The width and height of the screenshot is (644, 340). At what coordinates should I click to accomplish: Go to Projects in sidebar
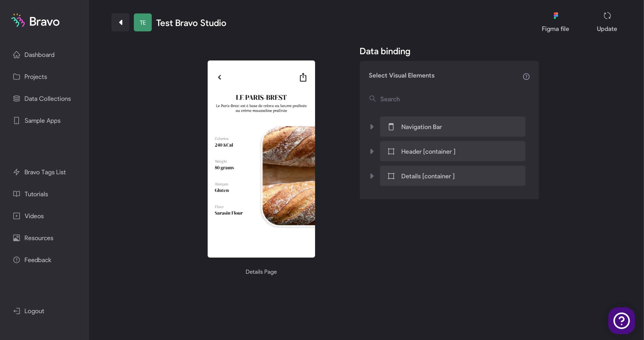pos(30,77)
